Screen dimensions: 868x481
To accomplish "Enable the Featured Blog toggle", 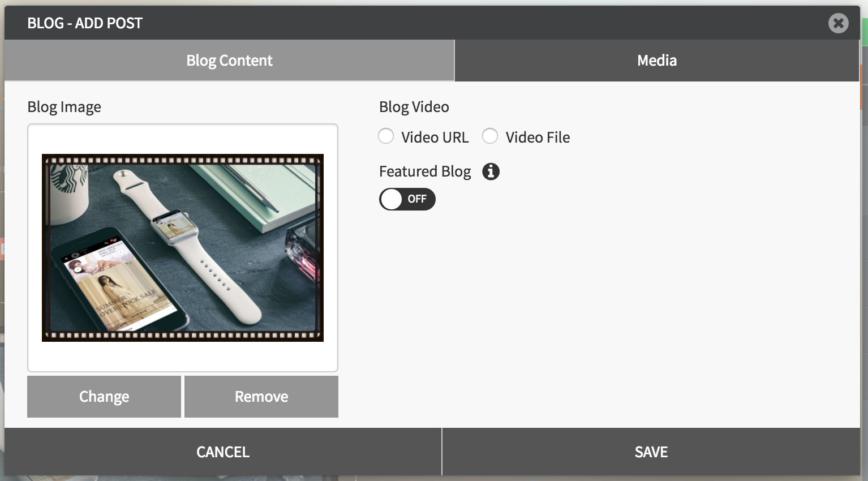I will 407,199.
